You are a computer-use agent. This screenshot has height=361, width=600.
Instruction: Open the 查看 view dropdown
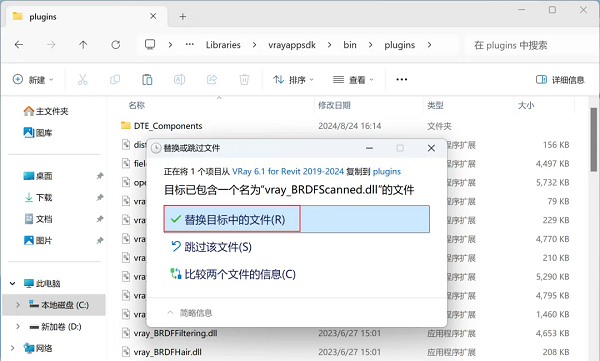(x=353, y=80)
